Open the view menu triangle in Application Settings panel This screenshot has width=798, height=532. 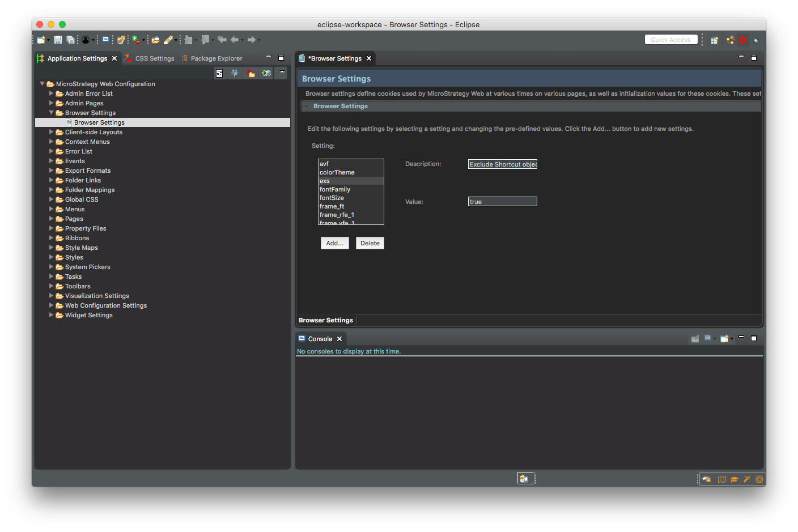[282, 73]
